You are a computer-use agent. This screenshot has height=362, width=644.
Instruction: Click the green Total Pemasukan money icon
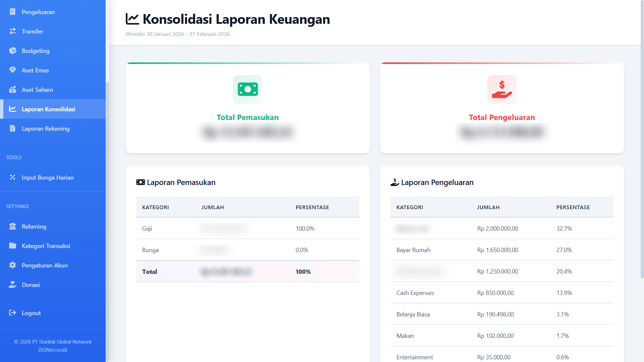pos(248,89)
